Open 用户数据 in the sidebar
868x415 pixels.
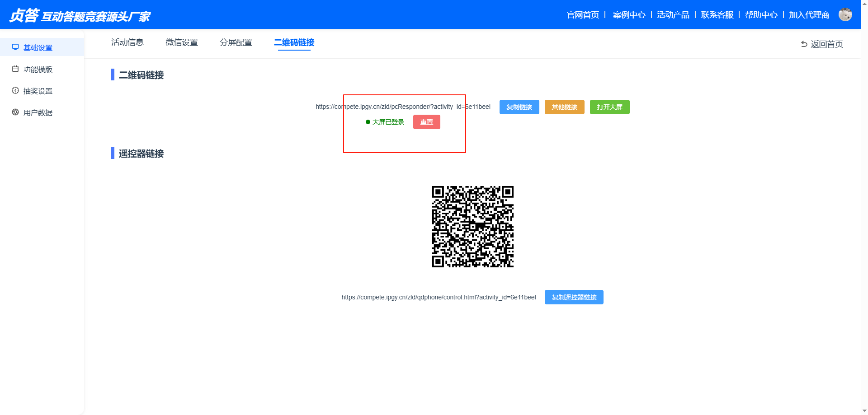coord(42,112)
